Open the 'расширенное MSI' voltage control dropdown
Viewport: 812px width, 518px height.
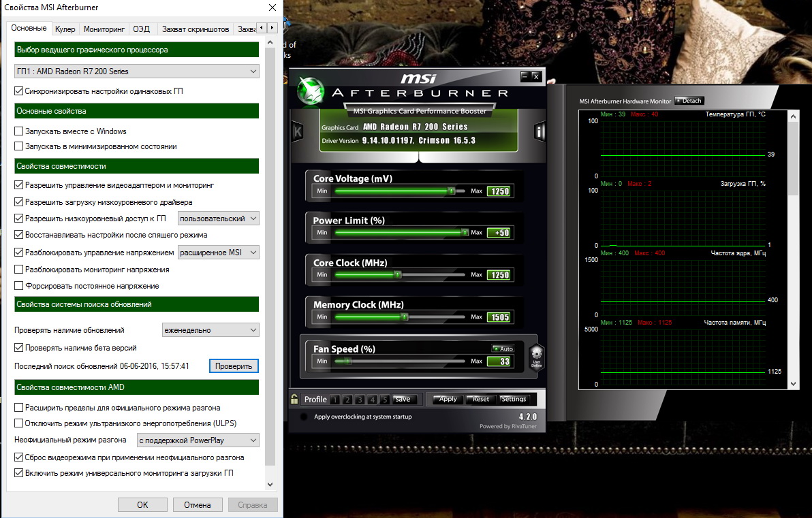coord(219,253)
